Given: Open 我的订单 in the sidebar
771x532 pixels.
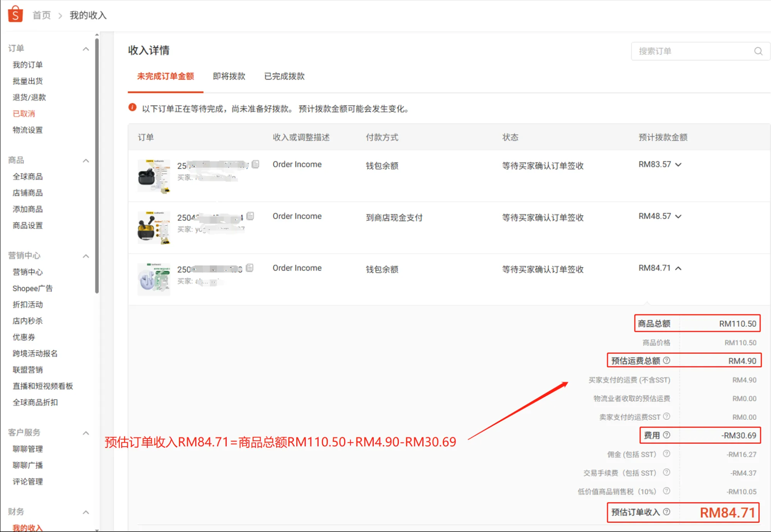Looking at the screenshot, I should pos(27,64).
